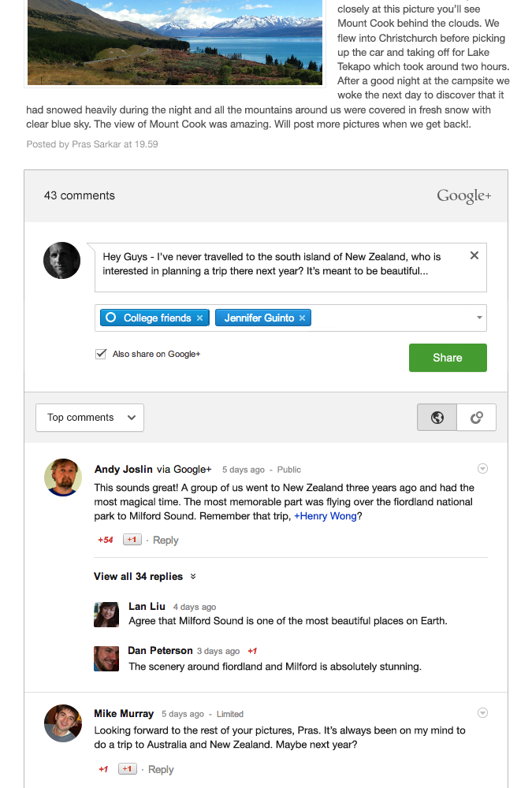This screenshot has width=532, height=788.
Task: Open Top comments sort dropdown
Action: click(90, 417)
